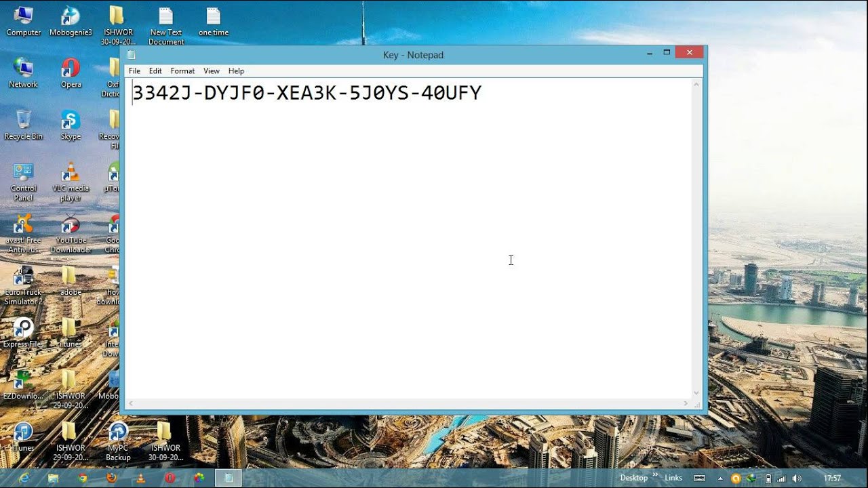
Task: Open the Network desktop icon
Action: (x=23, y=73)
